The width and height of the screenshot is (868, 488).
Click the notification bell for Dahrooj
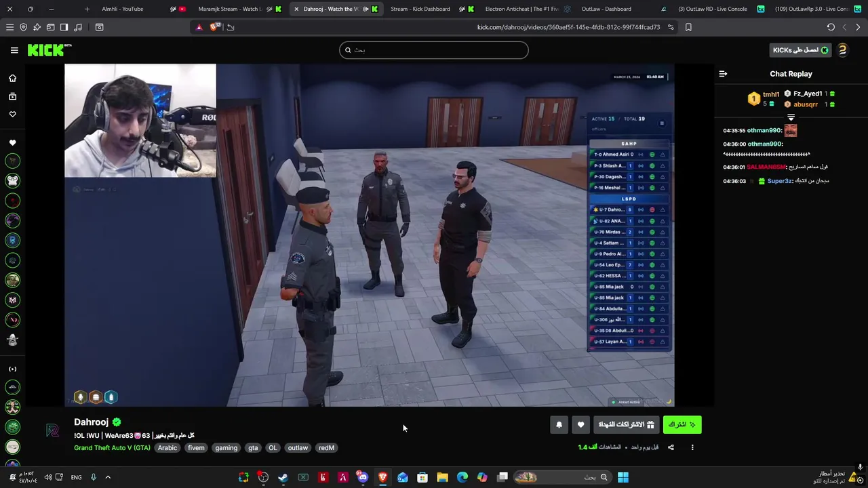pos(559,425)
